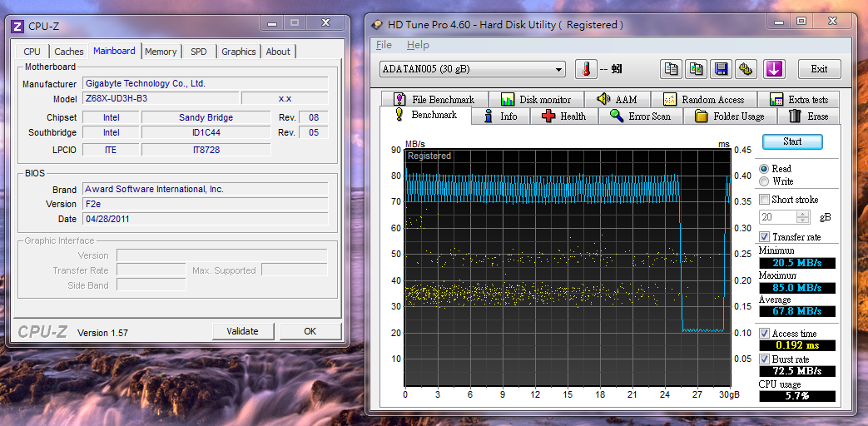Screen dimensions: 868x426
Task: Open the Error Scan tab
Action: click(x=640, y=116)
